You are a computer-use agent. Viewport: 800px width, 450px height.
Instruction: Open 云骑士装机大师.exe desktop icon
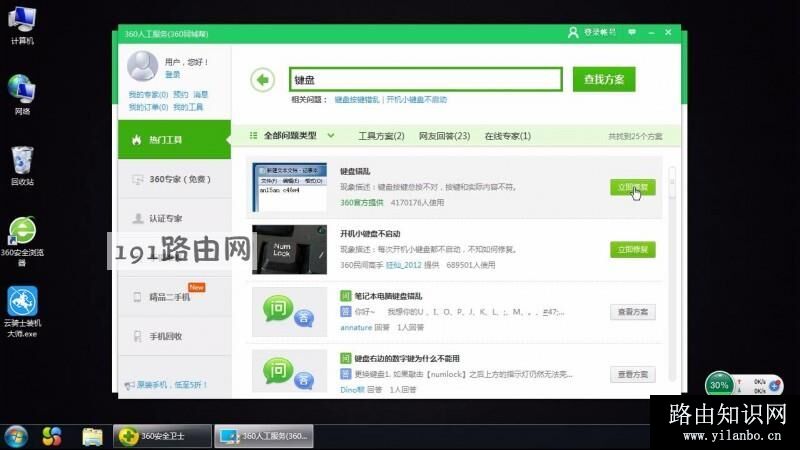point(22,312)
